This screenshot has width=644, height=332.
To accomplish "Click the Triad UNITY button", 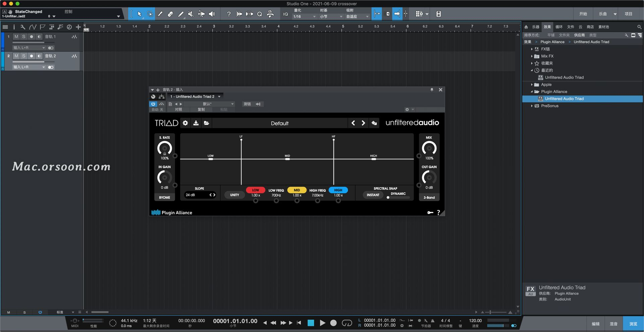I will click(x=234, y=195).
